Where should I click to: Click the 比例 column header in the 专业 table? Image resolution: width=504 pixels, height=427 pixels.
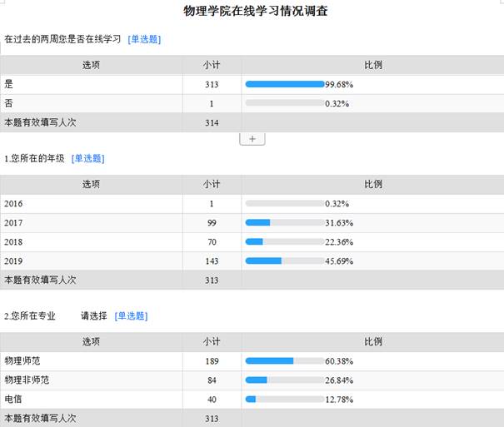[372, 341]
